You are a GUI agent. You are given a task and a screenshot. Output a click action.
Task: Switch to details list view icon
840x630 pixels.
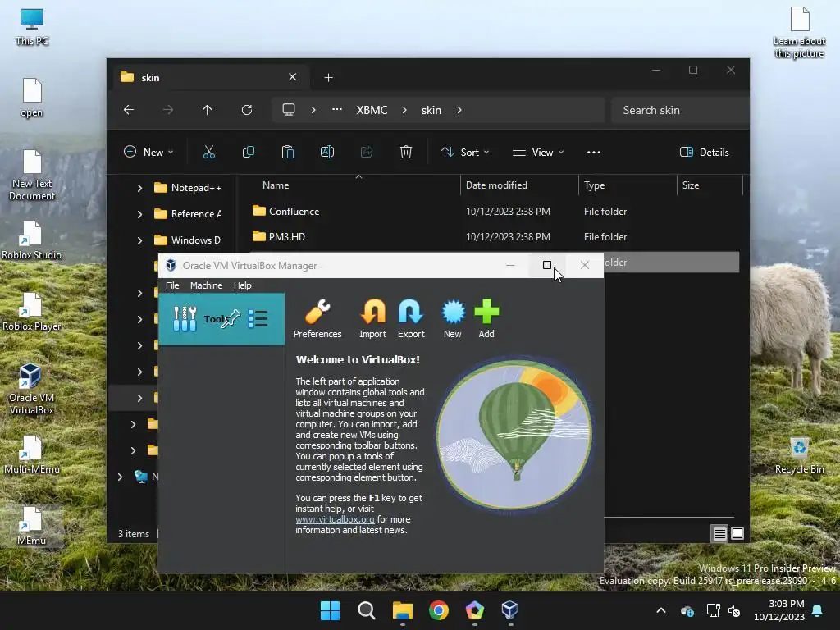coord(719,533)
